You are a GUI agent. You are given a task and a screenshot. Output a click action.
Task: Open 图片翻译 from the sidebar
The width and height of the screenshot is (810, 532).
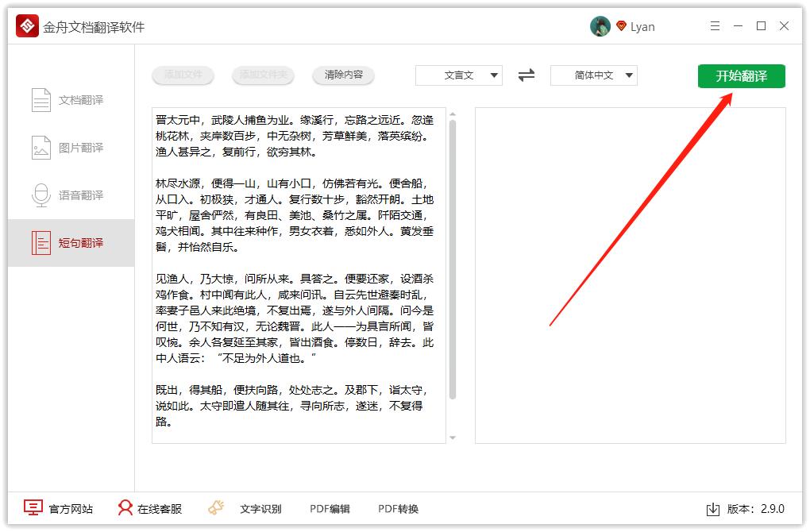(40, 147)
